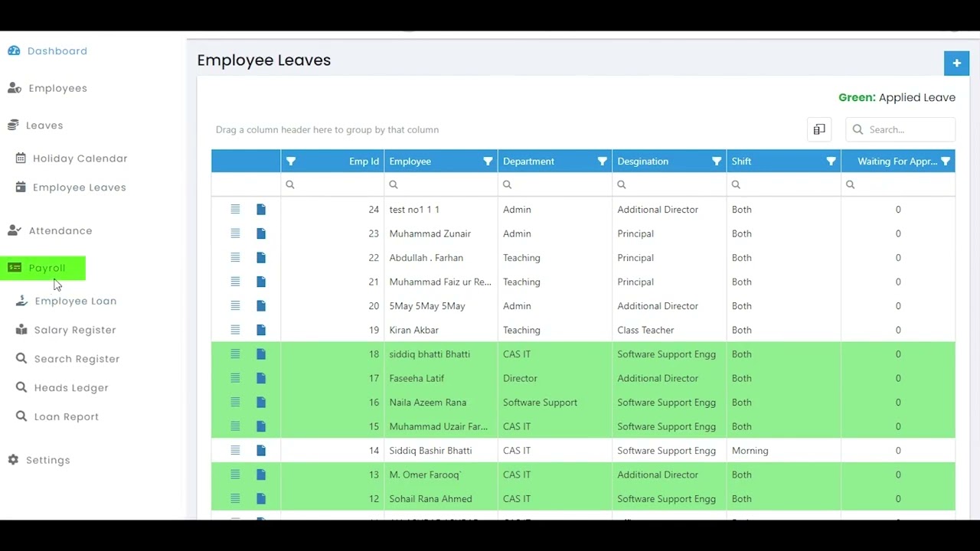Click the Emp Id filter row search field
The height and width of the screenshot is (551, 980).
pos(332,184)
